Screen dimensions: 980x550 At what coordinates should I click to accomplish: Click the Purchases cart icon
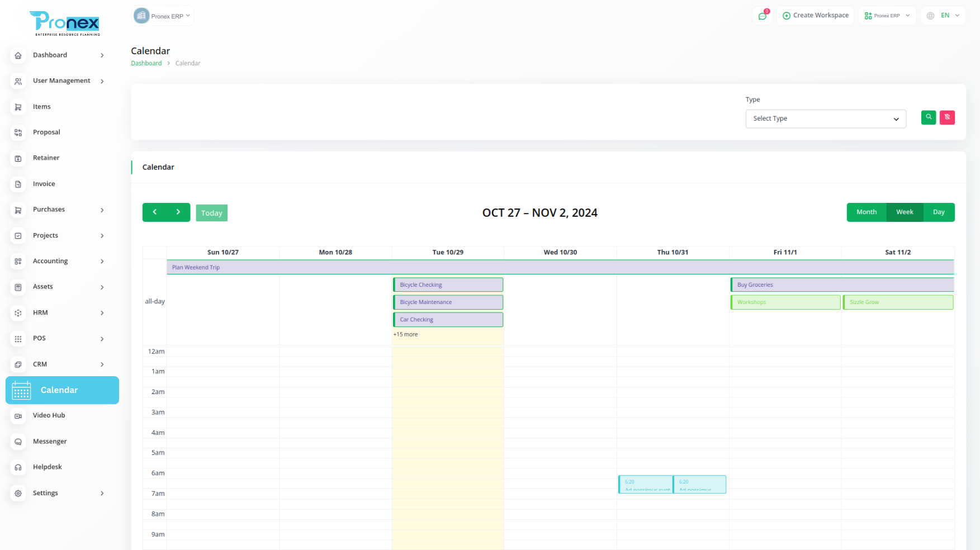[18, 210]
